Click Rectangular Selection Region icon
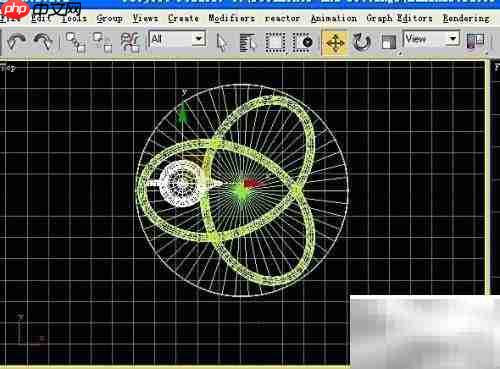500x369 pixels. [276, 43]
